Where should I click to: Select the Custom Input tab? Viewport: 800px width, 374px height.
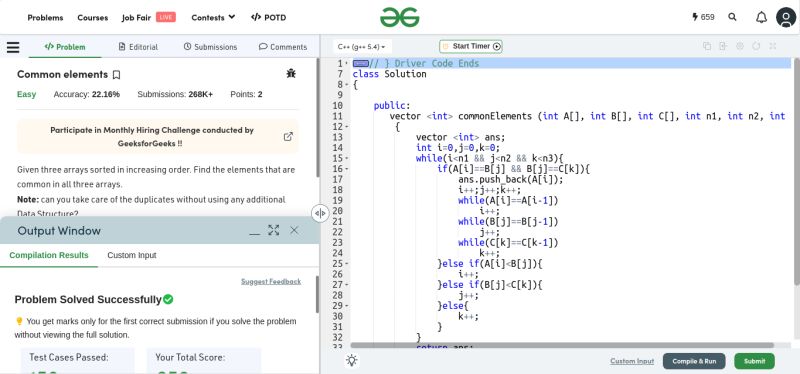coord(132,255)
